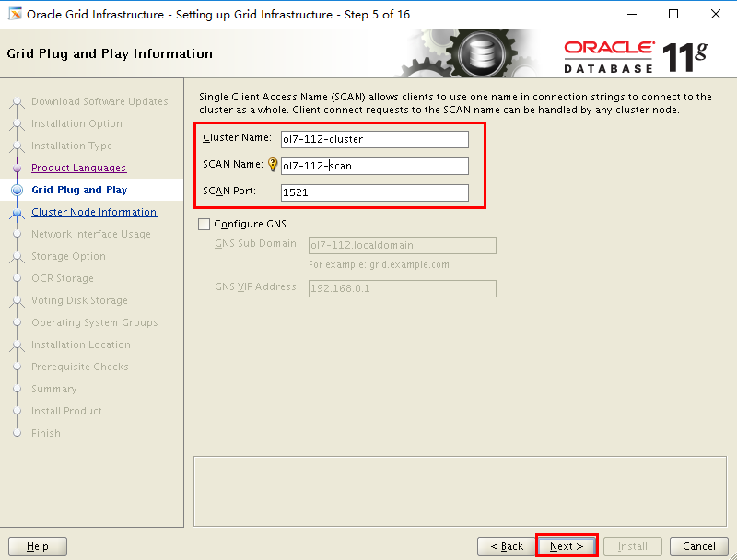Screen dimensions: 737x560
Task: Click the Operating System Groups step
Action: (95, 322)
